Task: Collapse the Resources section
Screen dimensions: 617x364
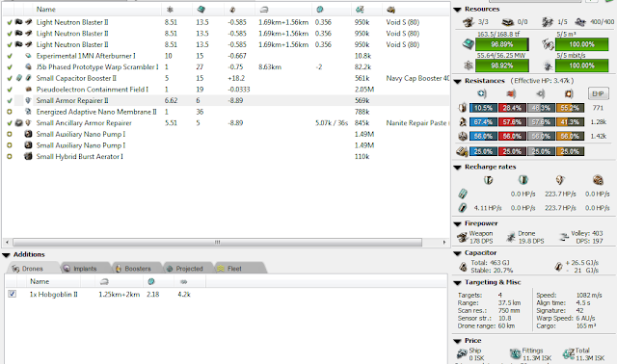Action: pyautogui.click(x=457, y=10)
